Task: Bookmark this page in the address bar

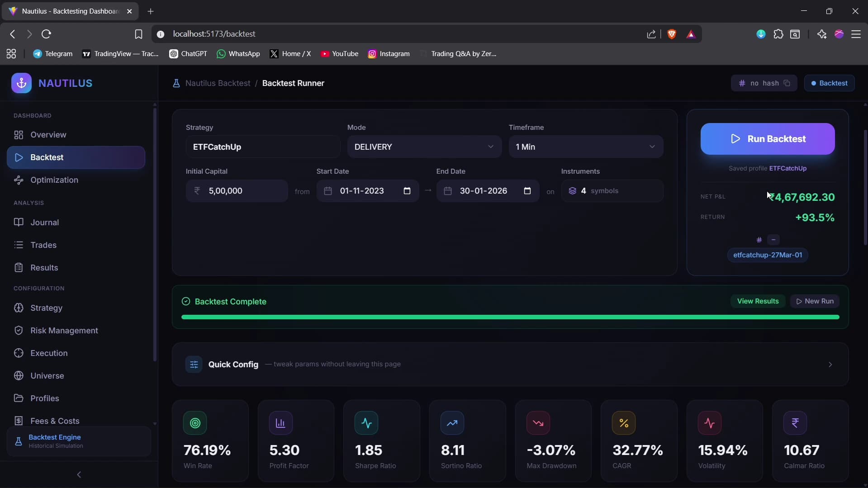Action: tap(138, 34)
